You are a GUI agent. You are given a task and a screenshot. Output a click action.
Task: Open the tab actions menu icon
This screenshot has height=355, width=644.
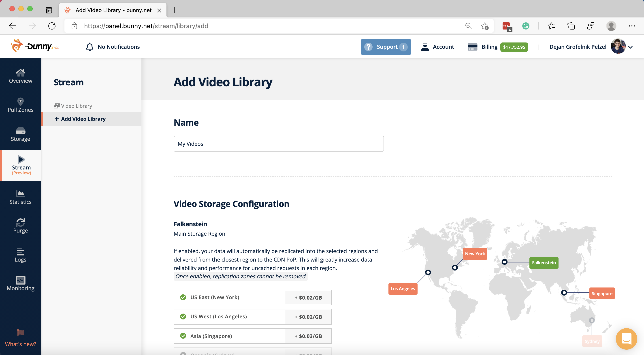[49, 10]
